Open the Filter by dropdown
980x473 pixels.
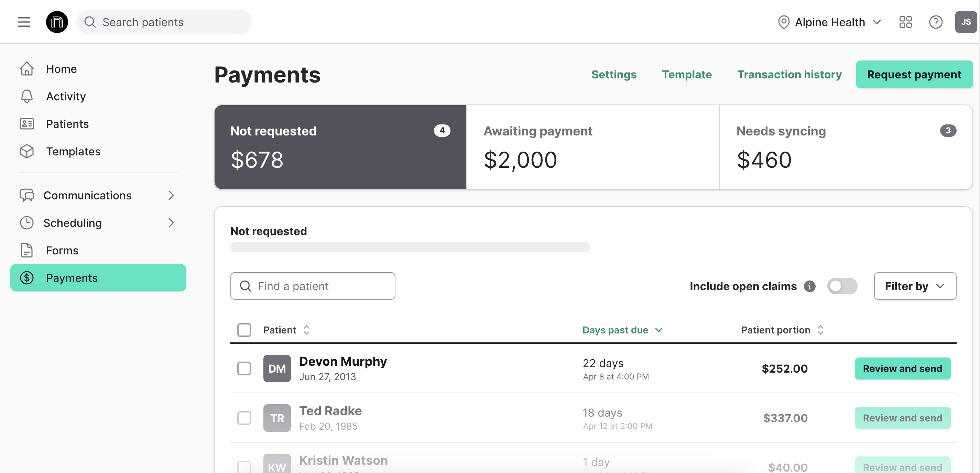click(x=915, y=286)
